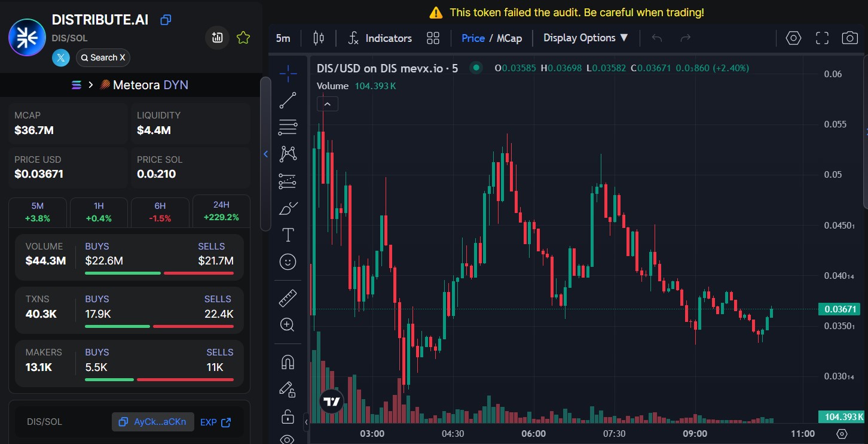
Task: Undo the last chart action
Action: point(657,38)
